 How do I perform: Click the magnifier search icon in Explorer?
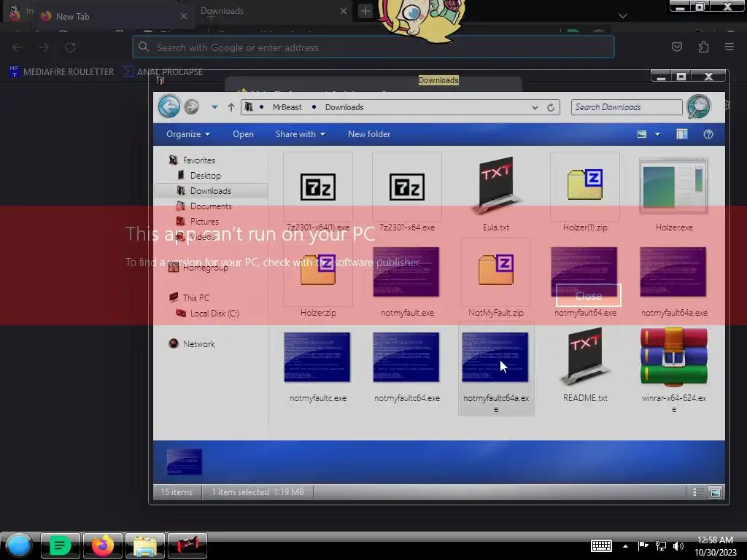pos(698,106)
